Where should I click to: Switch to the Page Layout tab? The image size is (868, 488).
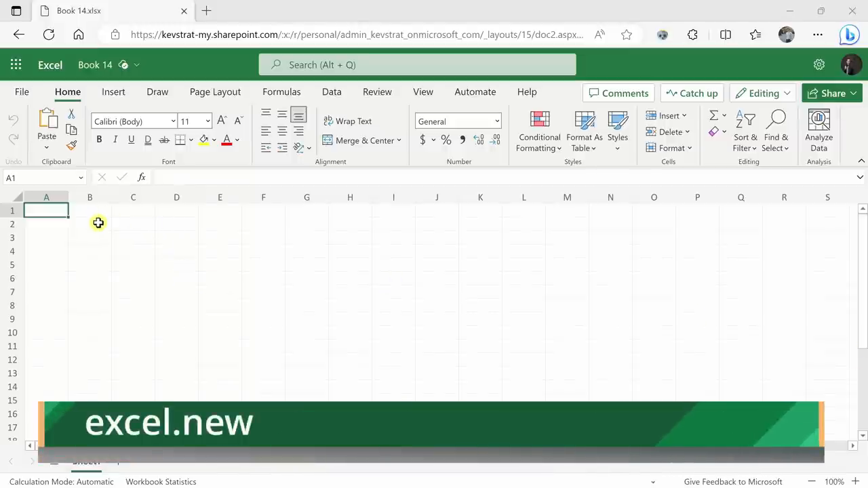(x=215, y=91)
